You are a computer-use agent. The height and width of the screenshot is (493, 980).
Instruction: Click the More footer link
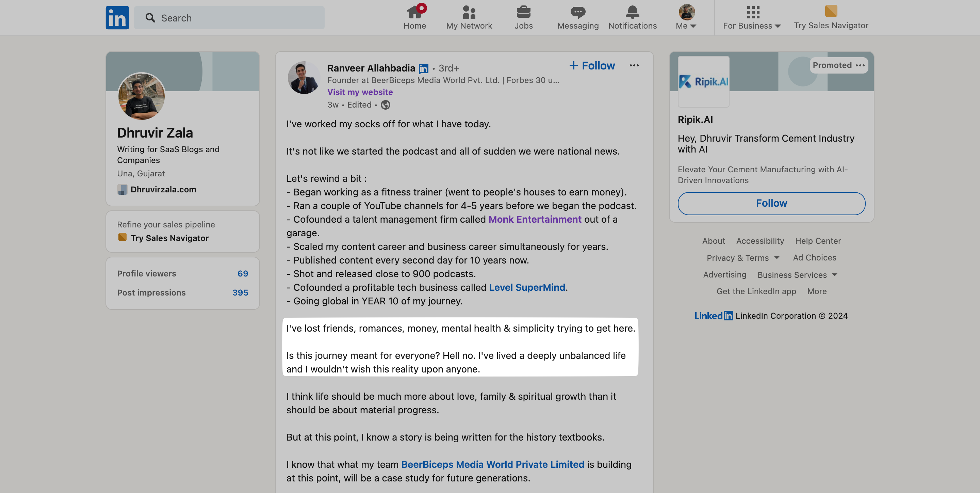(817, 291)
